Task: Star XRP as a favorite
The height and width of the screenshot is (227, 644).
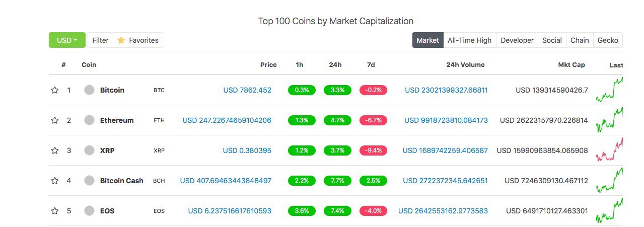Action: (x=55, y=150)
